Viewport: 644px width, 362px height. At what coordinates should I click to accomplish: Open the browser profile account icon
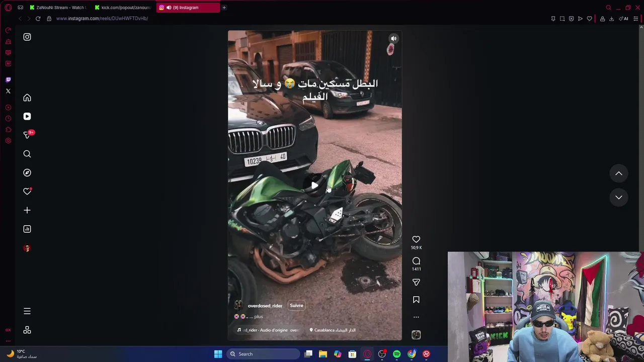click(x=602, y=19)
